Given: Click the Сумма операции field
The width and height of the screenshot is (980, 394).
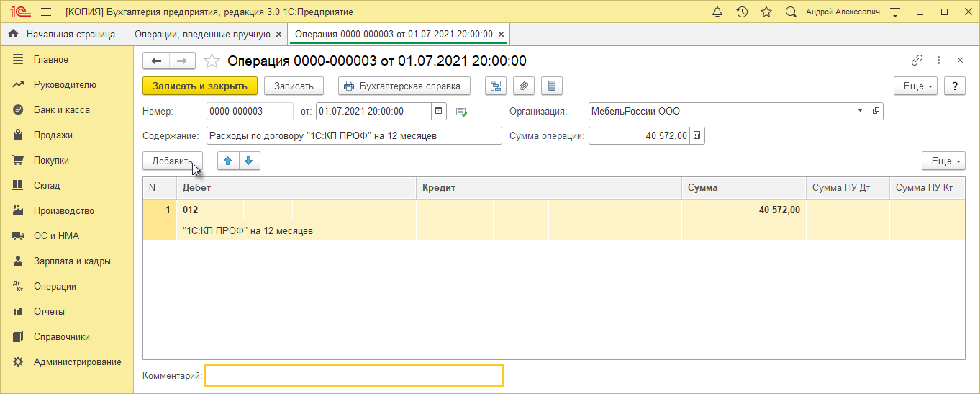Looking at the screenshot, I should point(639,135).
